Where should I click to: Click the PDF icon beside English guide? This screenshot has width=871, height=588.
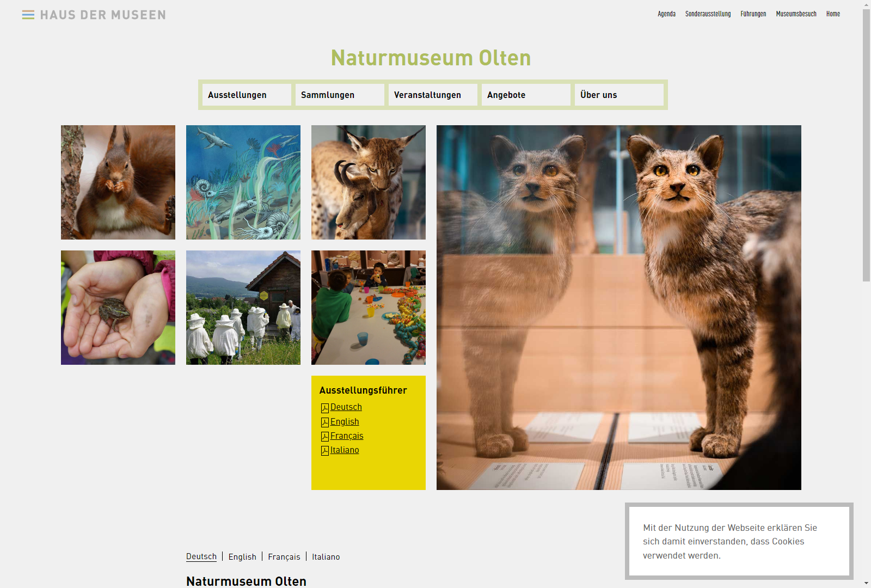325,422
